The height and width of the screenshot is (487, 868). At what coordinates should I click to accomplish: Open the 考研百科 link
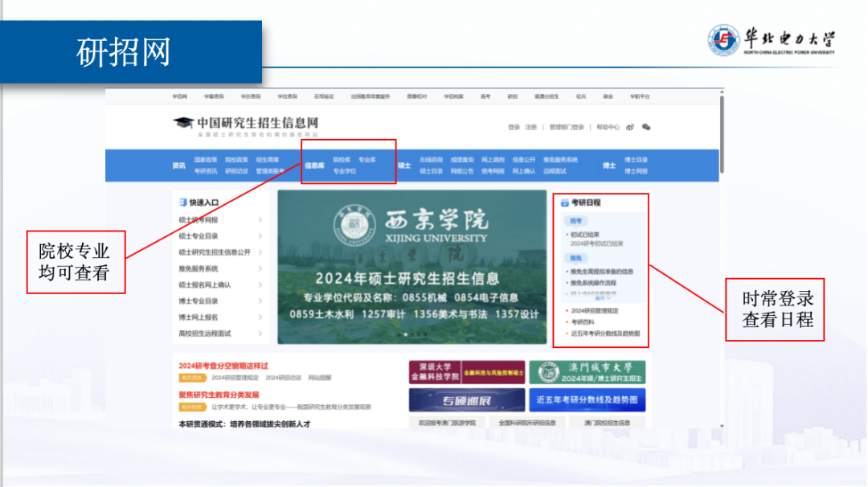pos(583,322)
